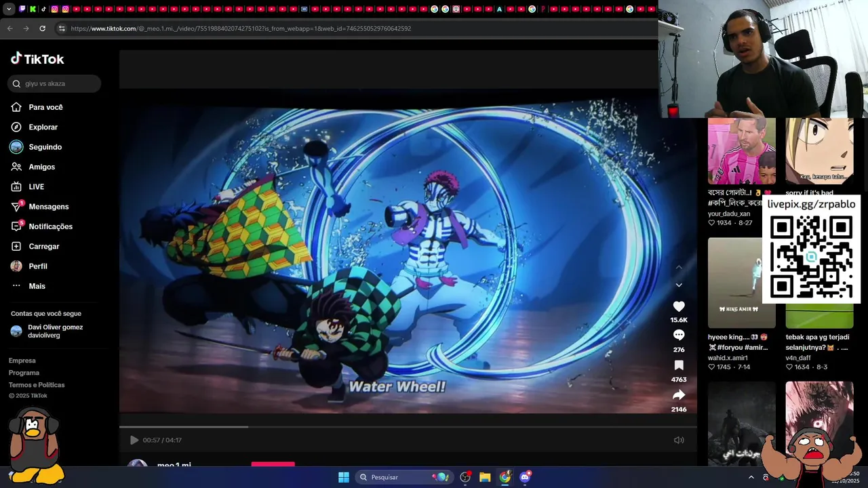Open Windows Start button
Screen dimensions: 868x488
[x=344, y=477]
